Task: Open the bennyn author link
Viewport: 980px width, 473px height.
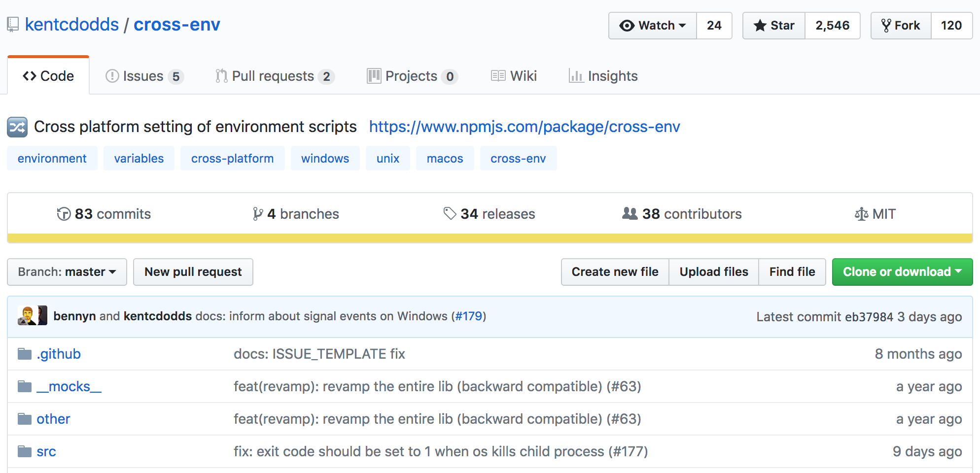Action: [x=74, y=316]
